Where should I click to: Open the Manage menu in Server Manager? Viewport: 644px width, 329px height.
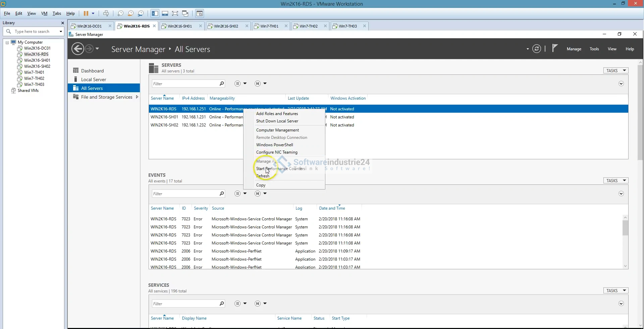pos(574,49)
